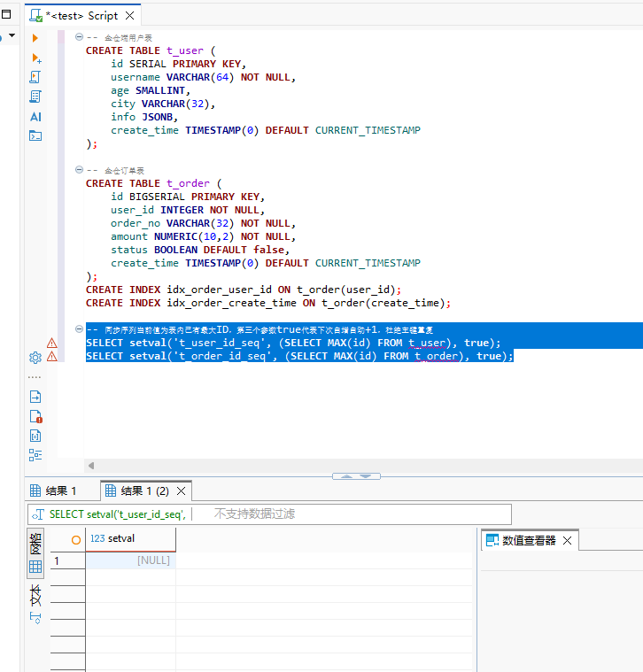This screenshot has width=643, height=672.
Task: Expand the dotted overflow toolbar items below the gear
Action: (35, 377)
